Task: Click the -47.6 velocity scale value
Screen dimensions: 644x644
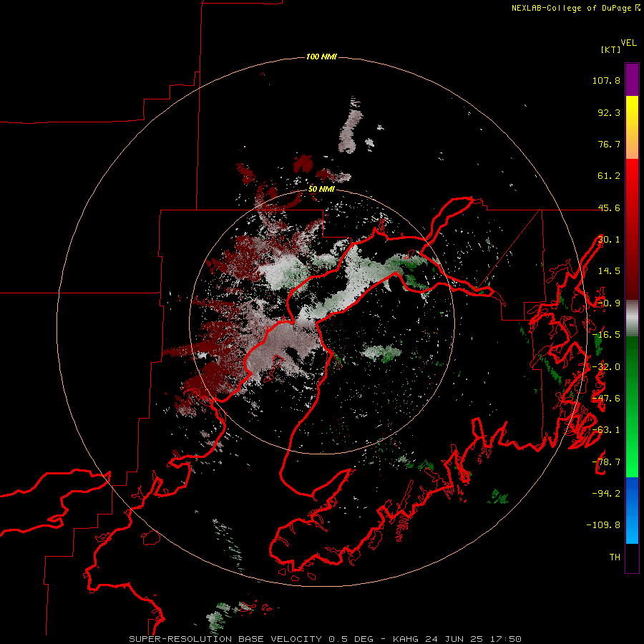Action: pyautogui.click(x=606, y=399)
